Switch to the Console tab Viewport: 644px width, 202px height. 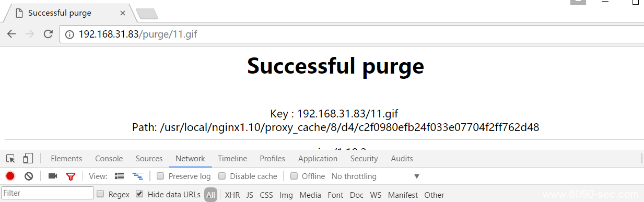[109, 159]
